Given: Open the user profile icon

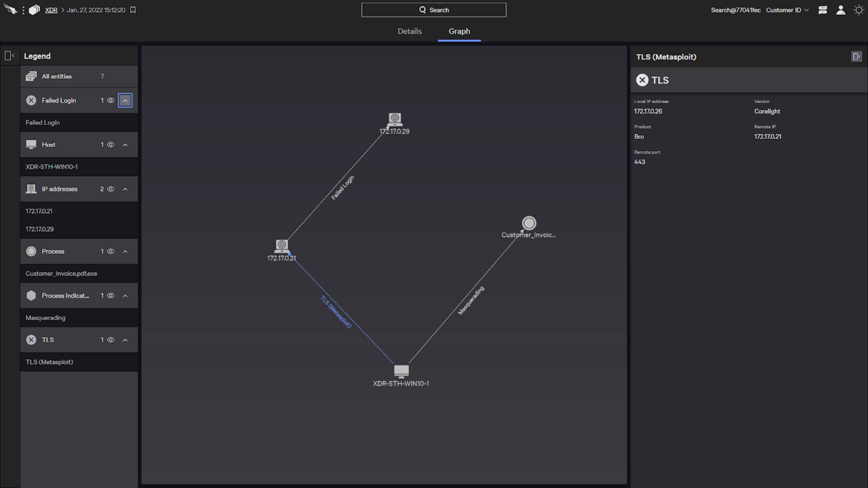Looking at the screenshot, I should tap(841, 10).
